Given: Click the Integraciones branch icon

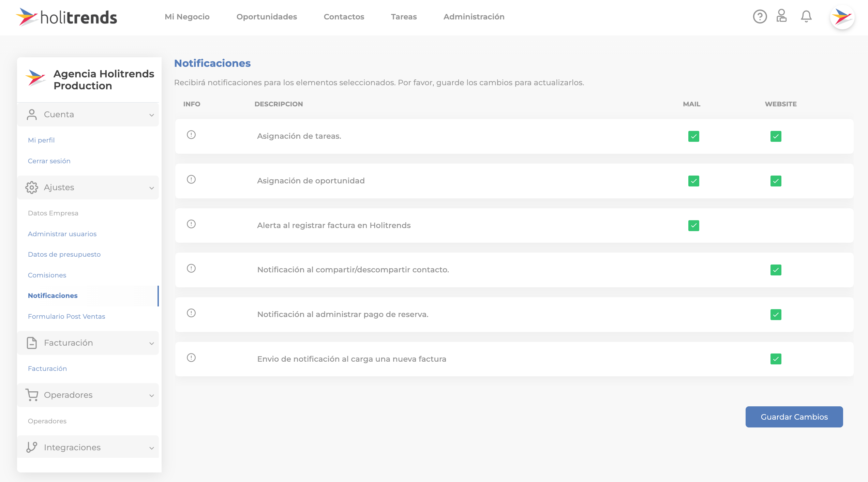Looking at the screenshot, I should [32, 447].
